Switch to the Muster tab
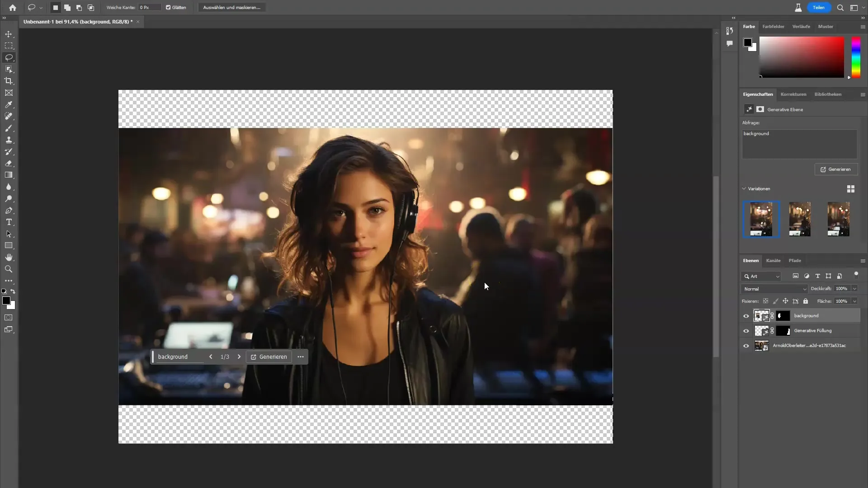868x488 pixels. (826, 26)
